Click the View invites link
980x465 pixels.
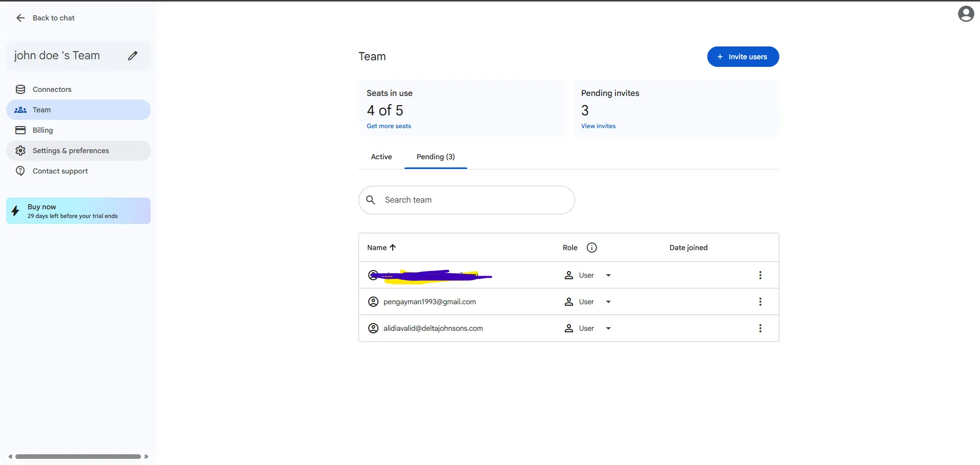[598, 126]
